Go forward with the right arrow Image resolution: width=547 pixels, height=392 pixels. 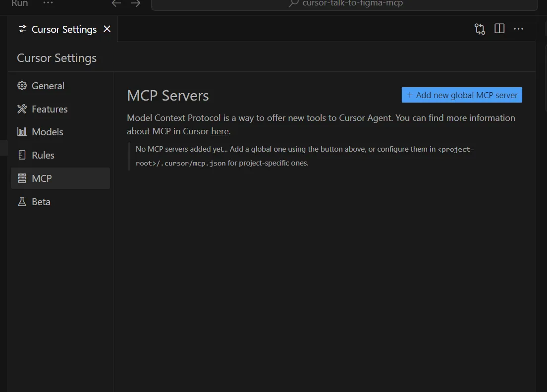[136, 3]
